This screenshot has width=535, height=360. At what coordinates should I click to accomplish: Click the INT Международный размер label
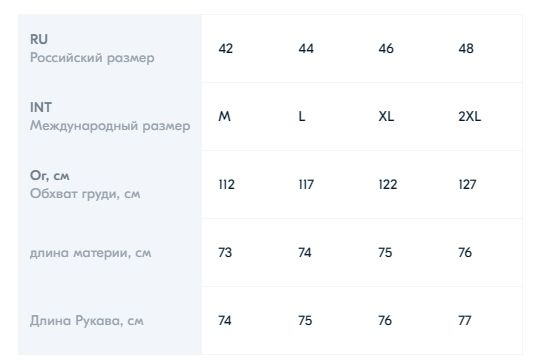click(110, 117)
